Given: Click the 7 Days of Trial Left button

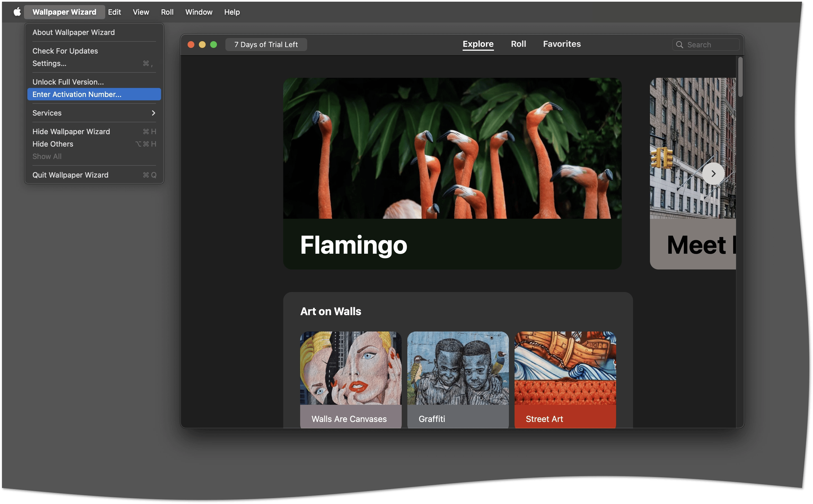Looking at the screenshot, I should tap(266, 45).
